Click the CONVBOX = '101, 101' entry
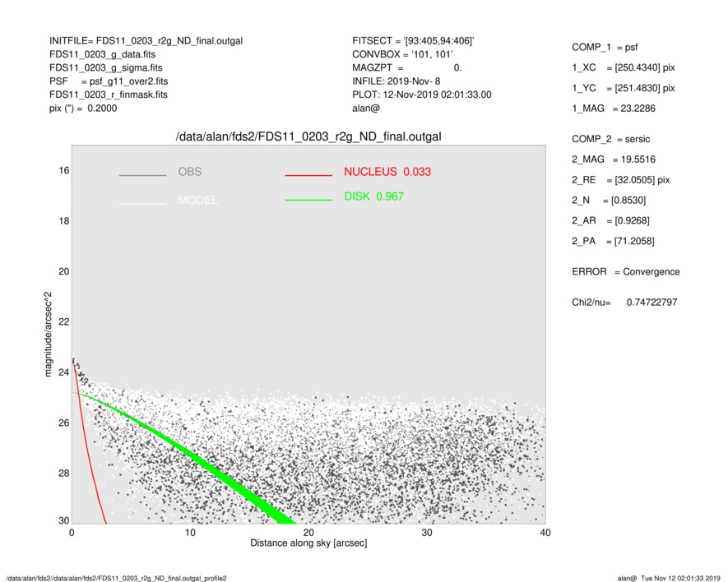Viewport: 728px width, 582px height. (402, 54)
